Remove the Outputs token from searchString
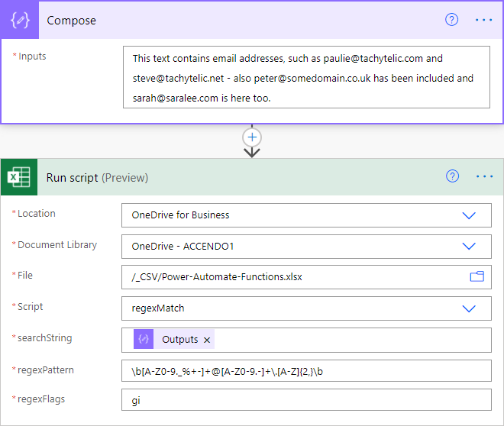Image resolution: width=504 pixels, height=426 pixels. pos(207,340)
